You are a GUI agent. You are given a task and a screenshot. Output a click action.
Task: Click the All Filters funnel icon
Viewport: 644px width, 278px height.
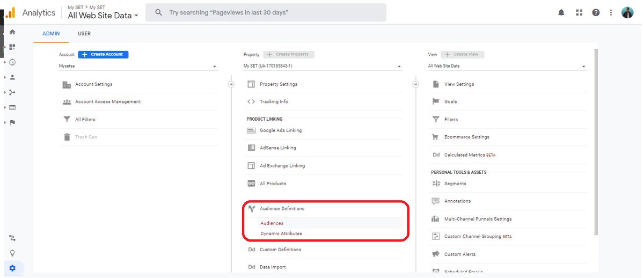(67, 120)
